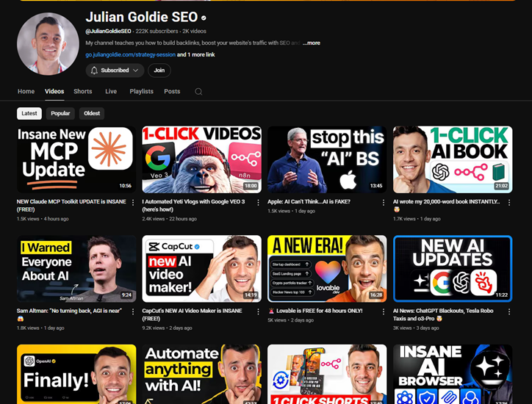This screenshot has height=404, width=532.
Task: Open options menu for Yeti Vlogs video
Action: point(258,203)
